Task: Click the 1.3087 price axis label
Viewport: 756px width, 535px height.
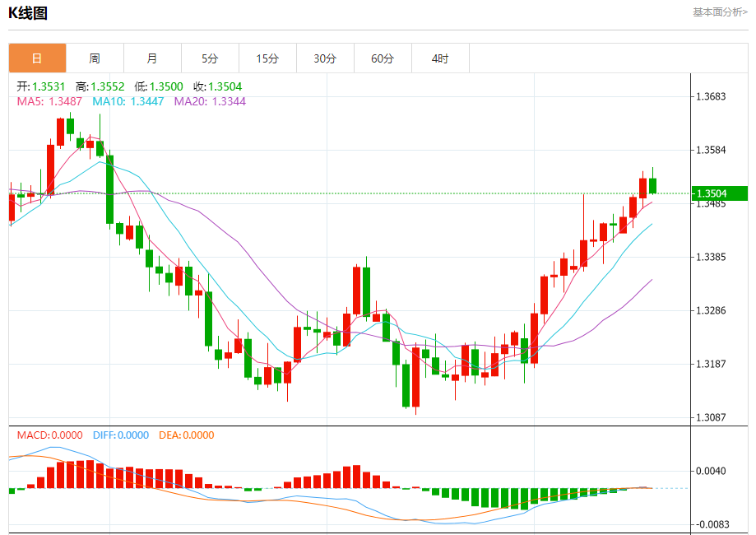Action: (711, 417)
